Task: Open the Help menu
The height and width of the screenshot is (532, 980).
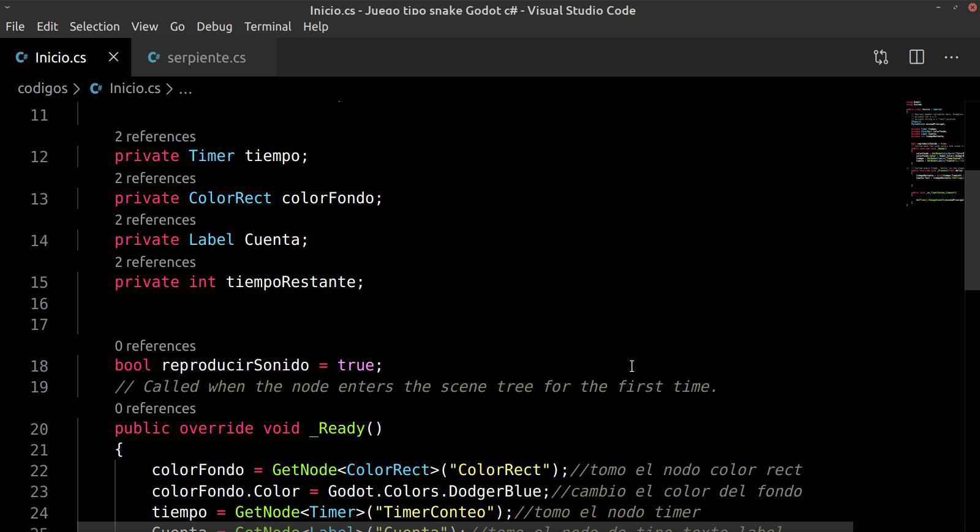Action: (315, 26)
